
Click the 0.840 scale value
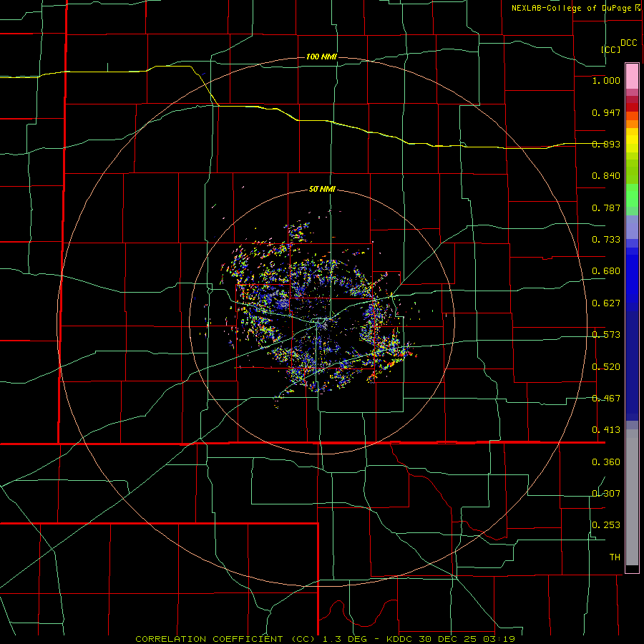[x=606, y=176]
